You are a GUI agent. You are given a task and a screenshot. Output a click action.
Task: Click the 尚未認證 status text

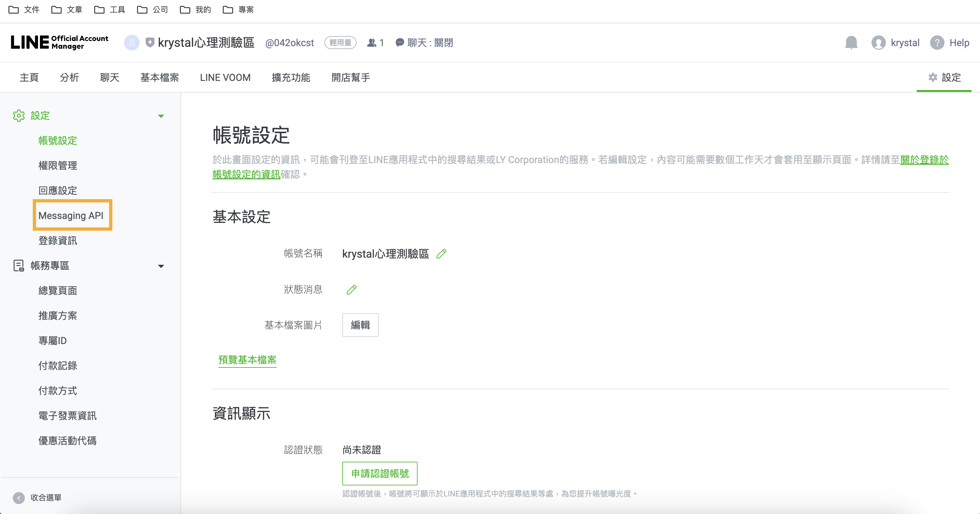point(362,450)
